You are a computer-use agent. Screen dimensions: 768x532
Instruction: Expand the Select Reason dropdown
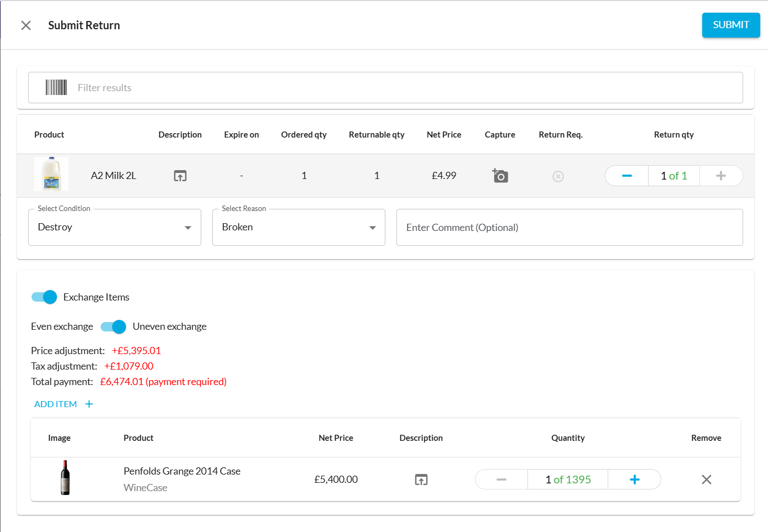[299, 227]
